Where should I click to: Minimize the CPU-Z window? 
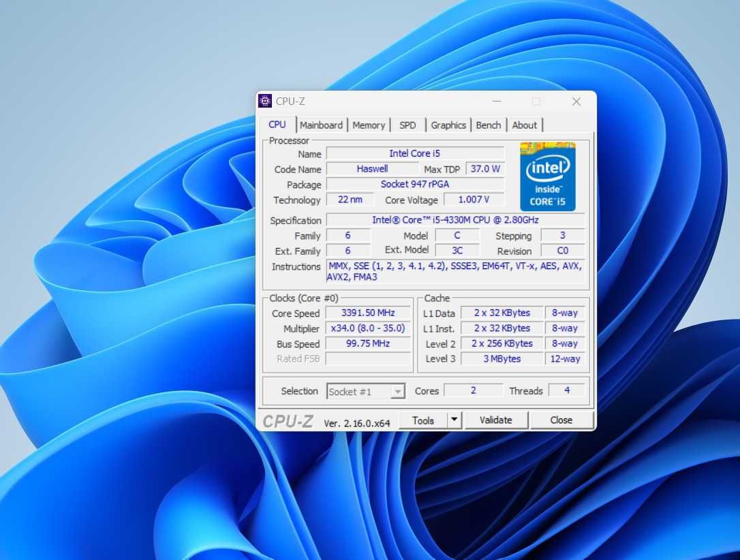coord(497,102)
